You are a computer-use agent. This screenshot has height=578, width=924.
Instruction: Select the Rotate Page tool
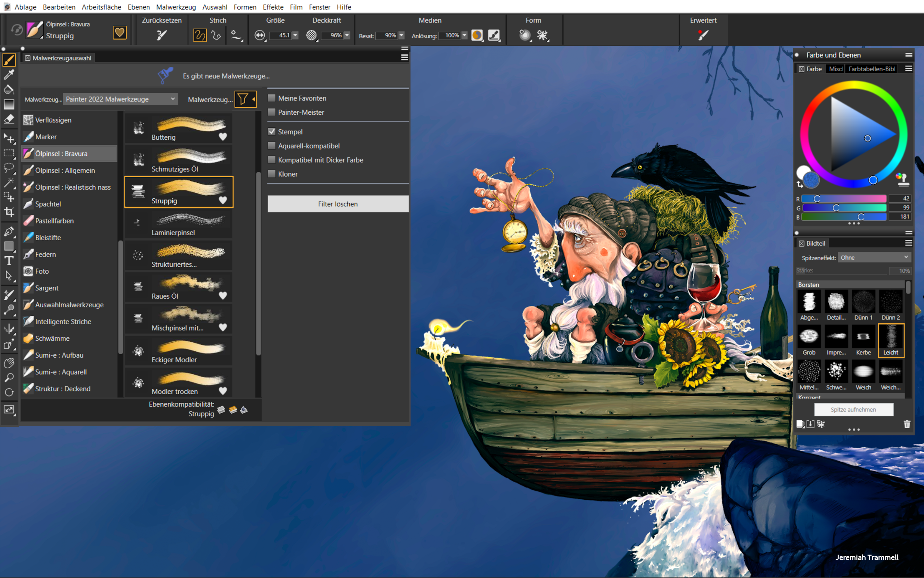9,393
